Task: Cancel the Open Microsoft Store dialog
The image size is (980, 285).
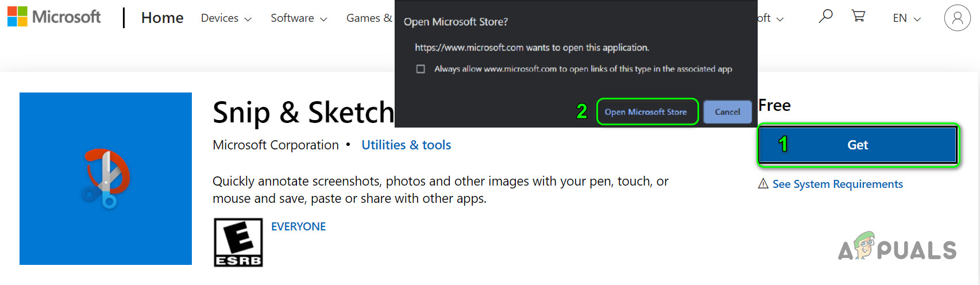Action: click(727, 112)
